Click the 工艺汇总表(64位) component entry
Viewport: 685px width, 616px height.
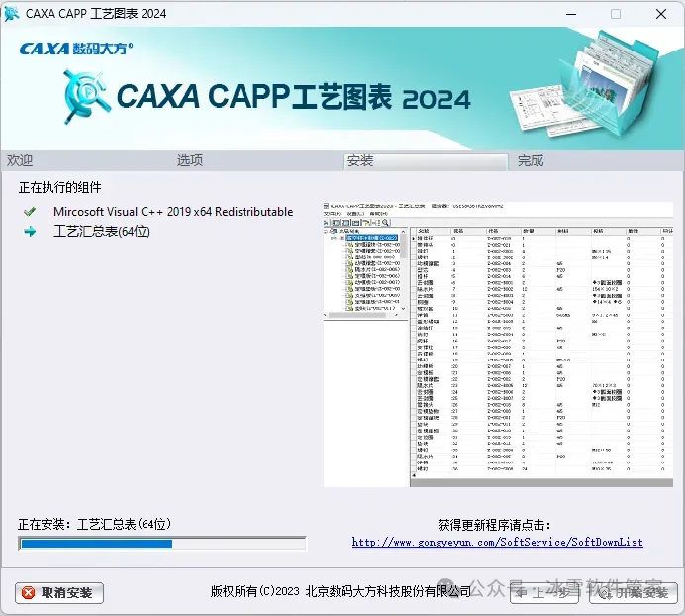point(102,232)
